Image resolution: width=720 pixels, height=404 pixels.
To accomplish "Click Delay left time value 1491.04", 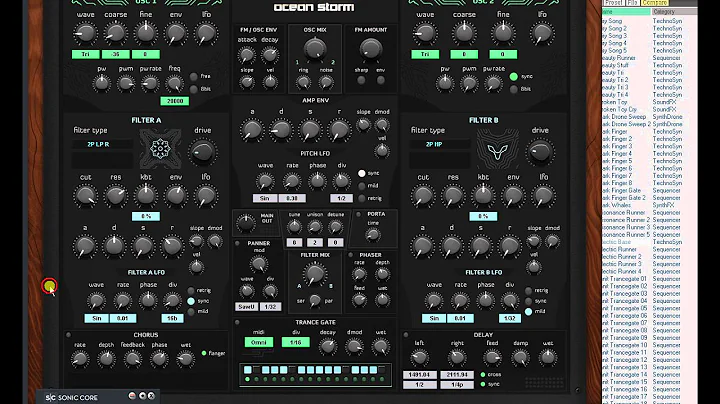I will [420, 375].
